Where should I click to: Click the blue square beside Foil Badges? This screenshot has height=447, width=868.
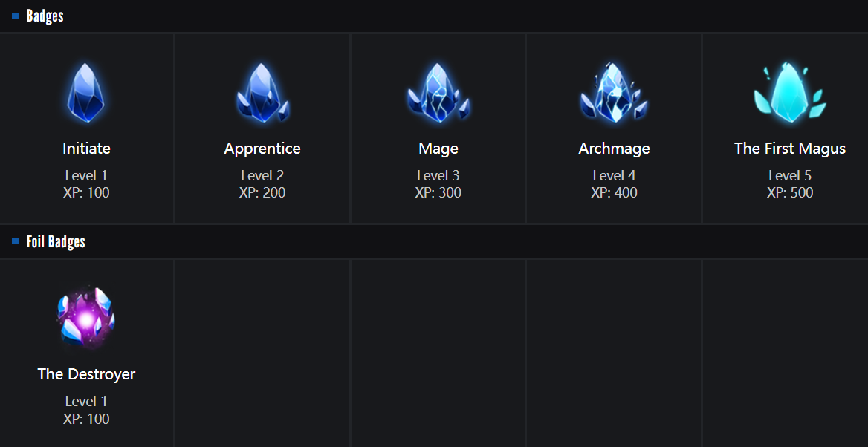tap(15, 241)
